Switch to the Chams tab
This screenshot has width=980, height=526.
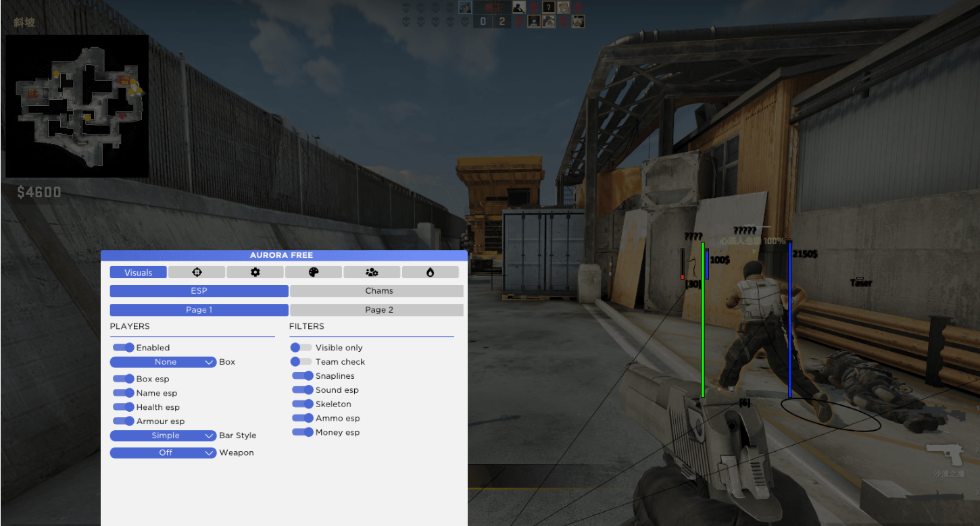(376, 291)
